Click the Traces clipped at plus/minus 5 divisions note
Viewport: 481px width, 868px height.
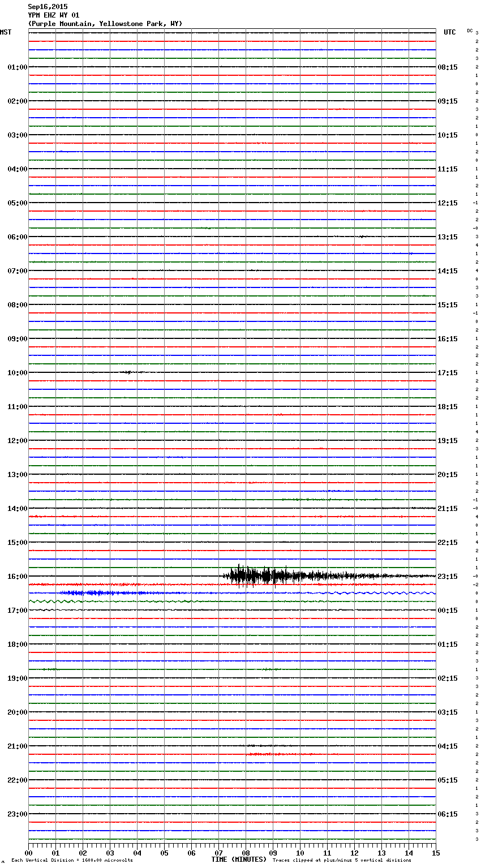(342, 860)
